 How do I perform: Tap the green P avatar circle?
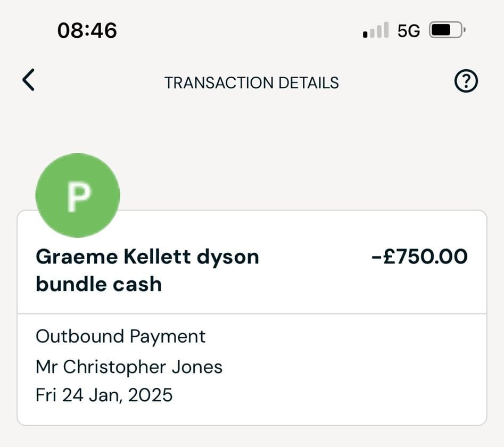click(78, 195)
